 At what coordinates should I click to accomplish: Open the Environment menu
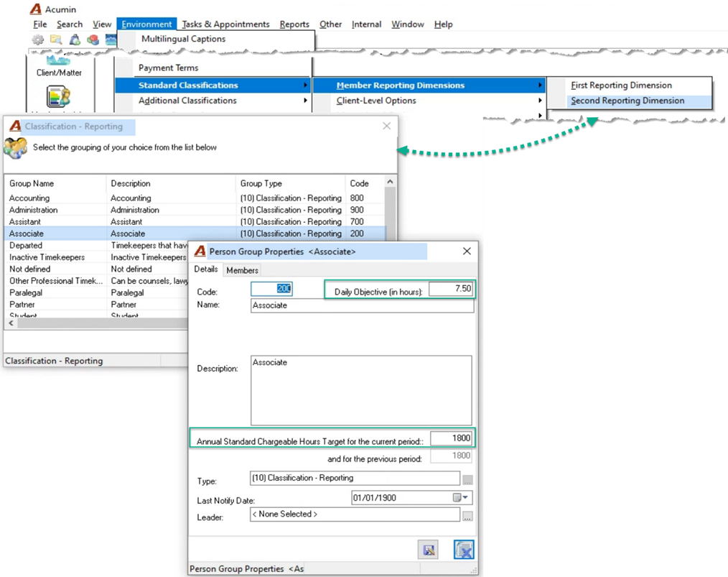146,24
